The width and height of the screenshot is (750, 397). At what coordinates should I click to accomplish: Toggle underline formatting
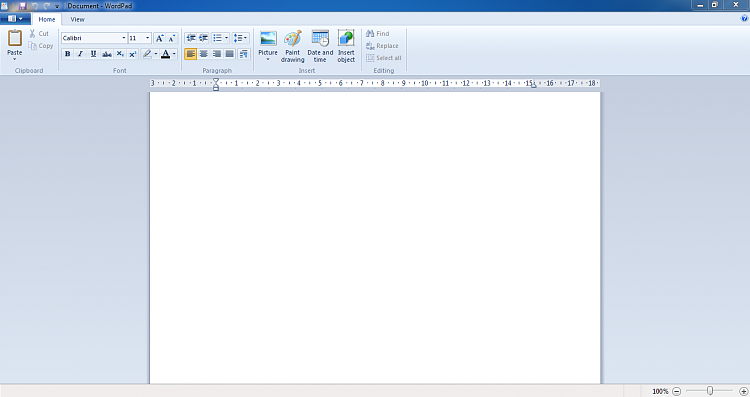[x=93, y=54]
